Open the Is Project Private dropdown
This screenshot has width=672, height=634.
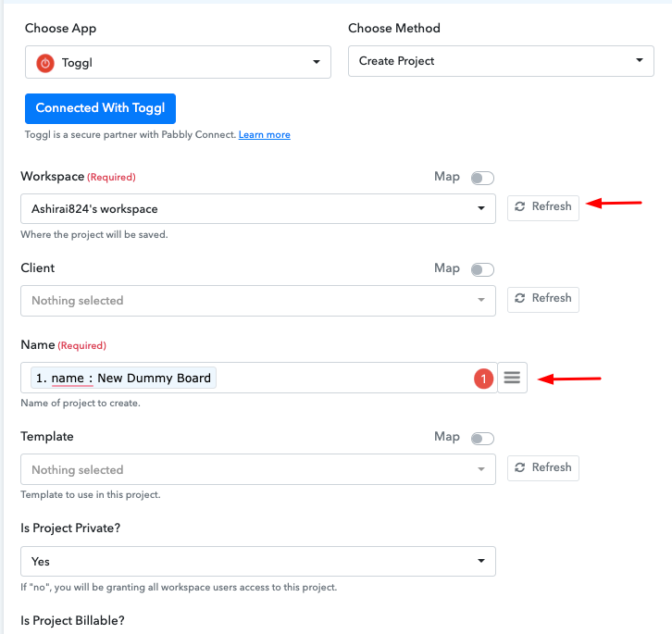(x=258, y=561)
